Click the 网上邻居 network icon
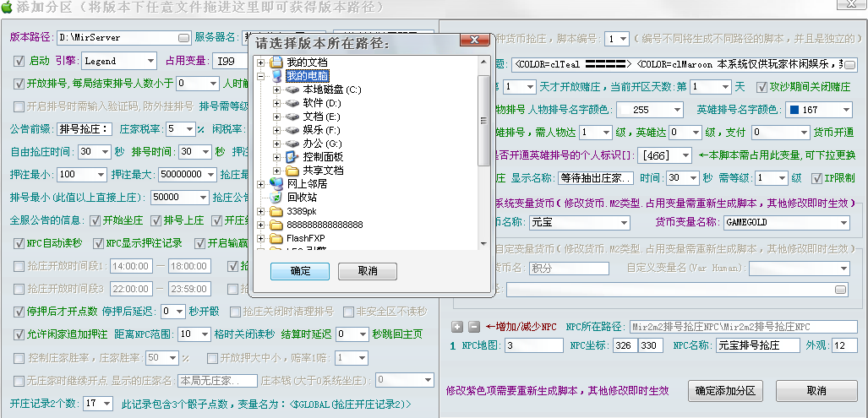The width and height of the screenshot is (868, 418). click(276, 183)
